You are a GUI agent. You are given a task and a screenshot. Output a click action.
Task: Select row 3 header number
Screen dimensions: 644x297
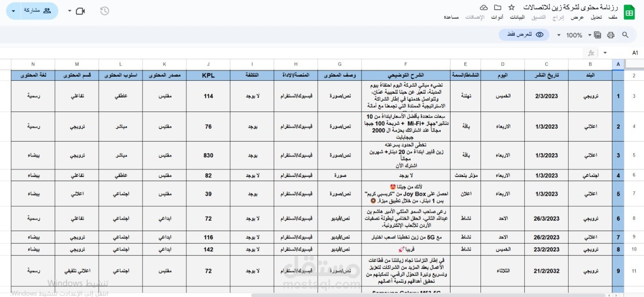(x=634, y=96)
